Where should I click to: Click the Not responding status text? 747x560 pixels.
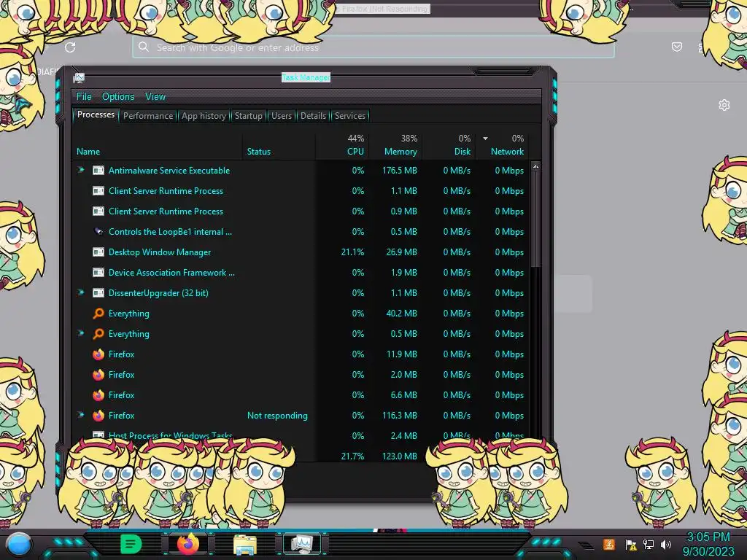(x=277, y=416)
